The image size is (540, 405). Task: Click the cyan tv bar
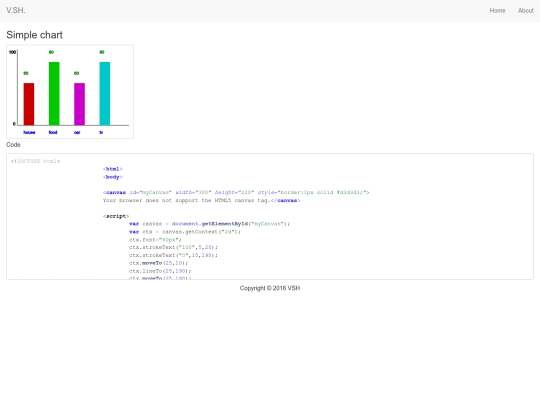[x=105, y=93]
